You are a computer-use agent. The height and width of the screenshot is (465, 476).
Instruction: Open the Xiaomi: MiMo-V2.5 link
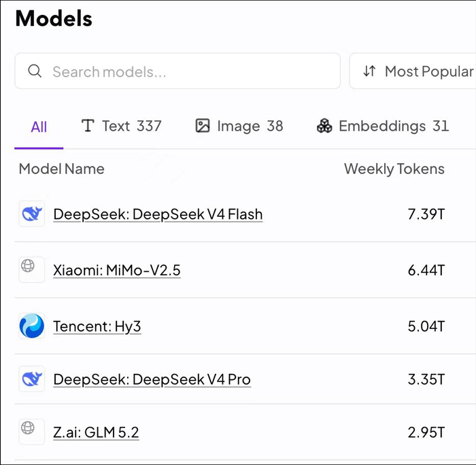[117, 270]
